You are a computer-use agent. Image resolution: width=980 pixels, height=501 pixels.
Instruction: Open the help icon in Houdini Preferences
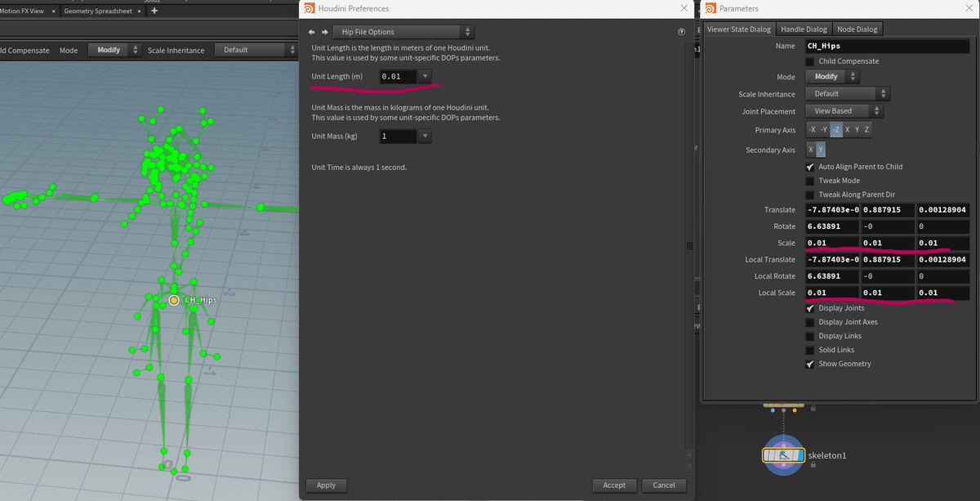(x=681, y=31)
